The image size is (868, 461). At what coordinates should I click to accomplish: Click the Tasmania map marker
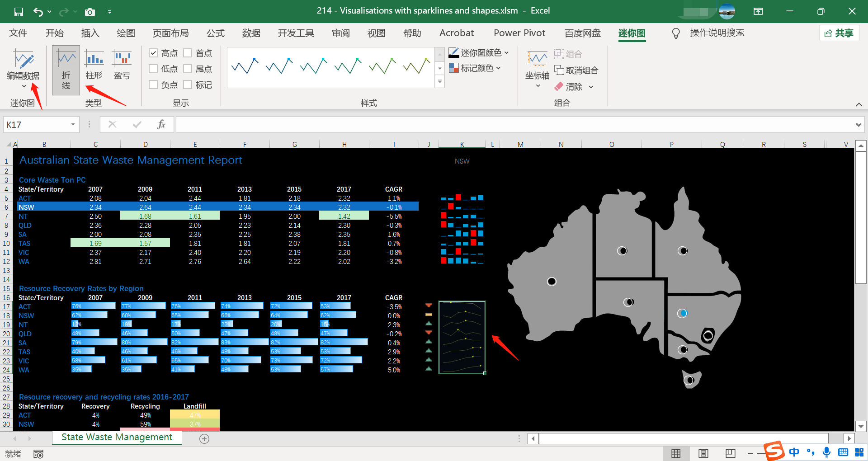[689, 380]
